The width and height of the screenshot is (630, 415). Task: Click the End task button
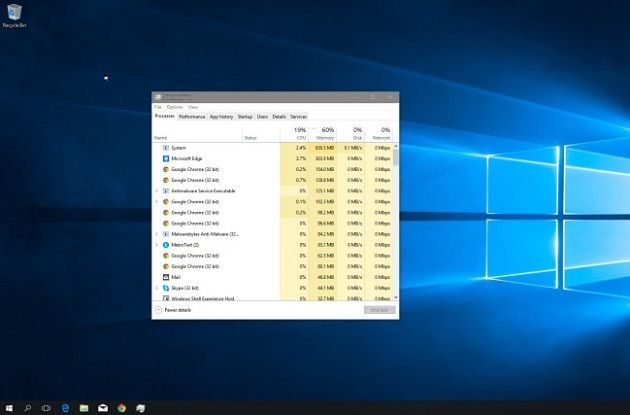point(380,310)
